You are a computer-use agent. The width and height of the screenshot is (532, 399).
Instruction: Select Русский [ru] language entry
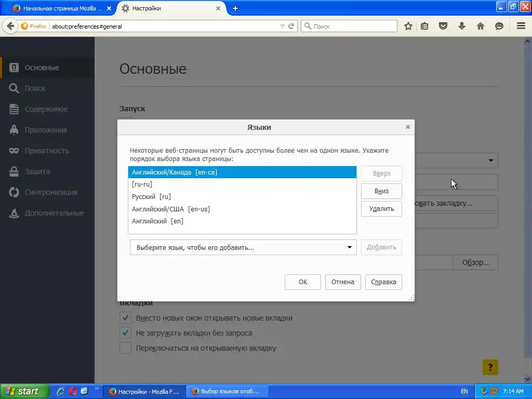pyautogui.click(x=242, y=197)
